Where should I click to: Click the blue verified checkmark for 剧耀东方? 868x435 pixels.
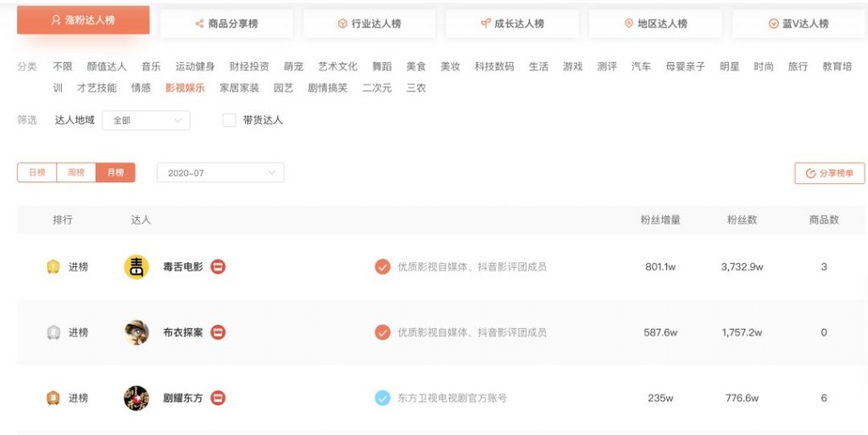coord(382,398)
